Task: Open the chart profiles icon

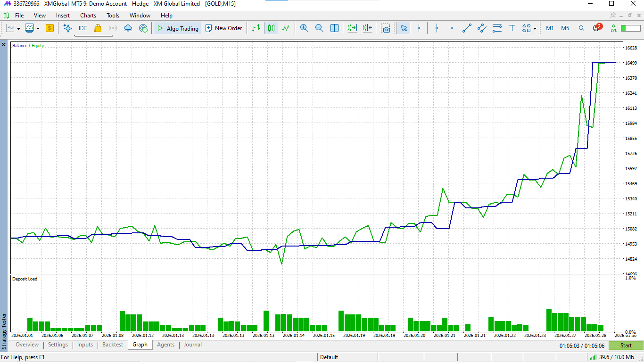Action: click(x=30, y=28)
